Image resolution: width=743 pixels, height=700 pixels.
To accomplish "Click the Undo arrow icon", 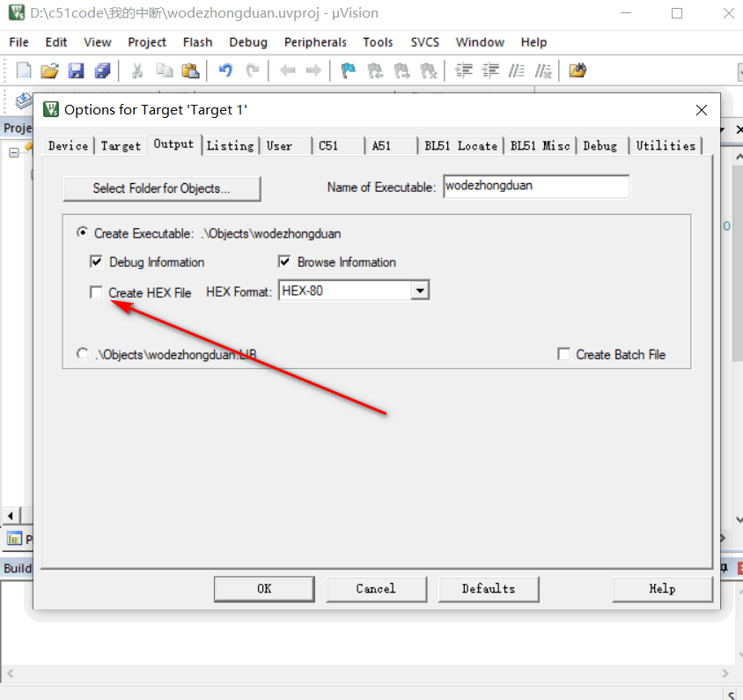I will (x=225, y=71).
